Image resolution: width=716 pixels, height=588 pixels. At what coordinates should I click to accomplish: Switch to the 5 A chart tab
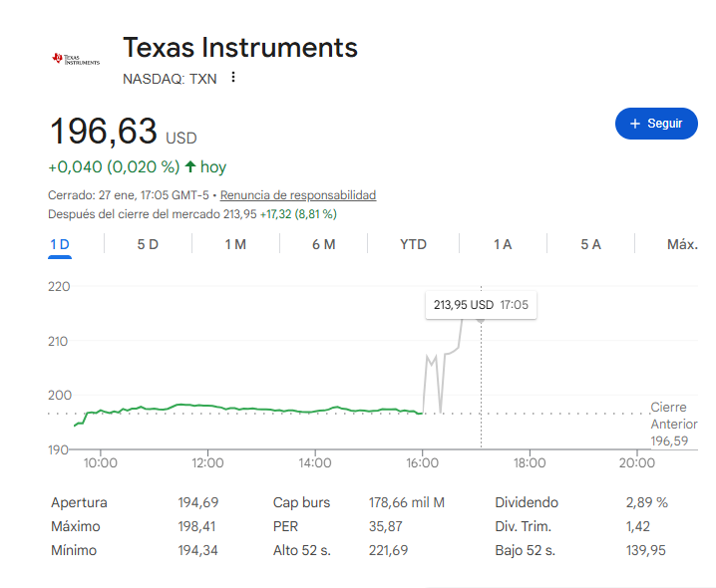[x=590, y=244]
